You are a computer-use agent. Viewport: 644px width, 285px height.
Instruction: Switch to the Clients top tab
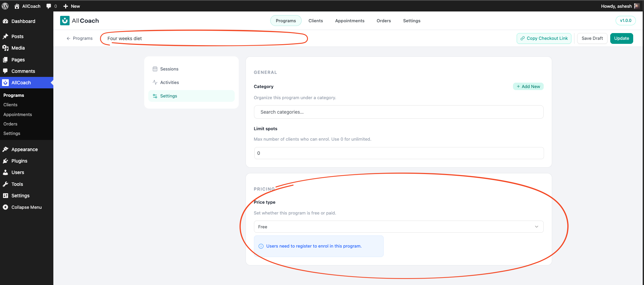click(316, 21)
